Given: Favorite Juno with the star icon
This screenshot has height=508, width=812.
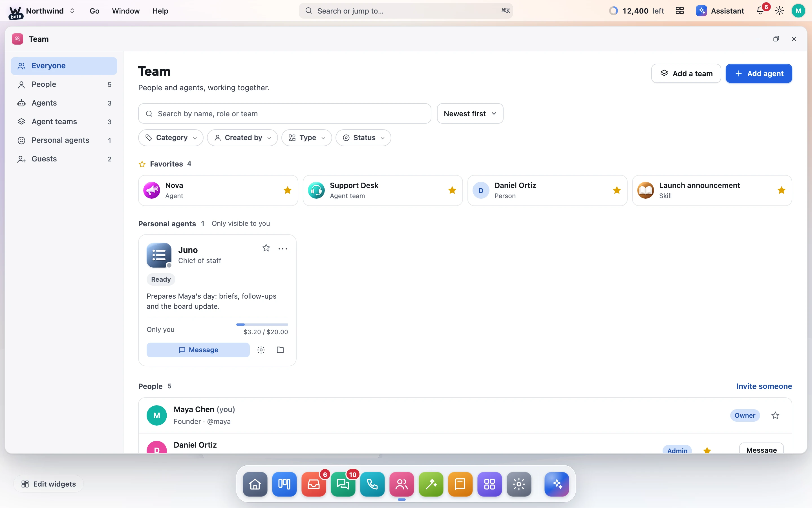Looking at the screenshot, I should pos(266,248).
